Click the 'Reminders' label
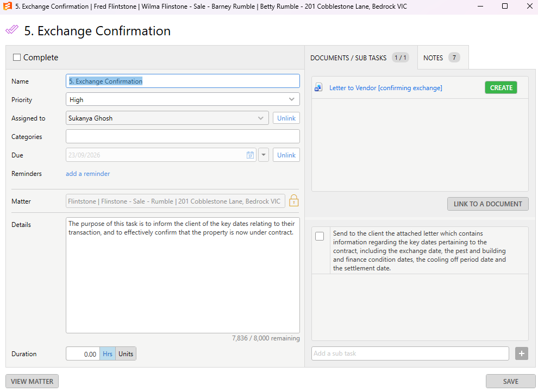 pyautogui.click(x=27, y=173)
